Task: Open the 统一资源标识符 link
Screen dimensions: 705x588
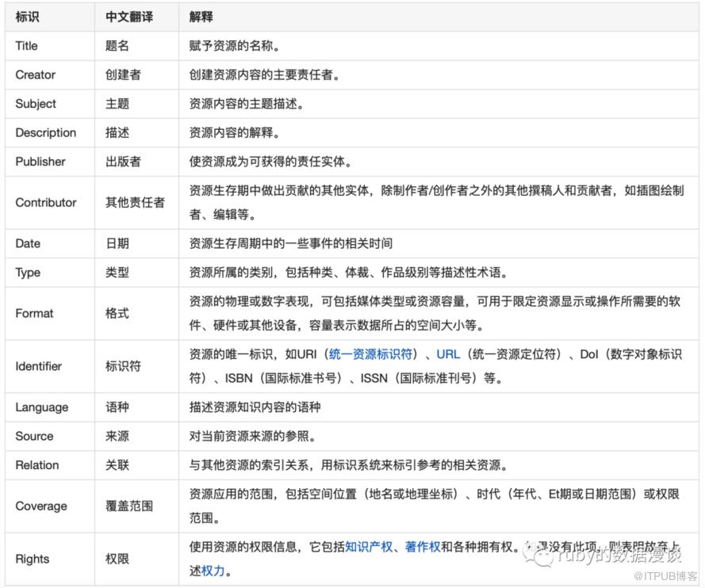Action: coord(370,353)
